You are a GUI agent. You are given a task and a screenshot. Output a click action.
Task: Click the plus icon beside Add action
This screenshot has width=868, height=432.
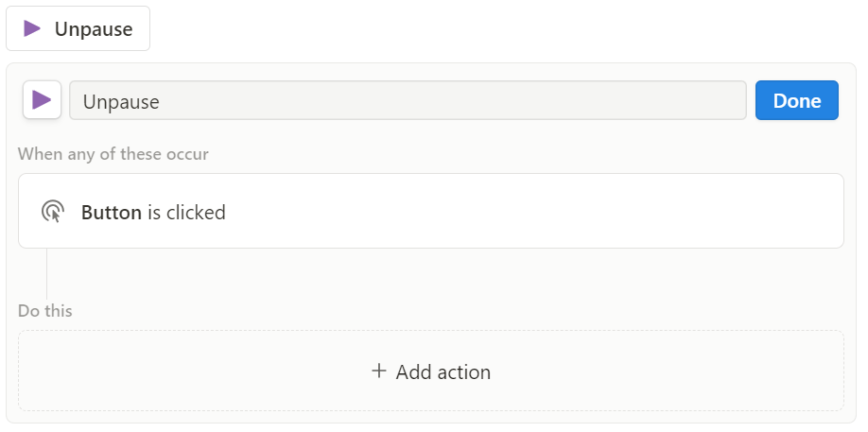tap(378, 371)
